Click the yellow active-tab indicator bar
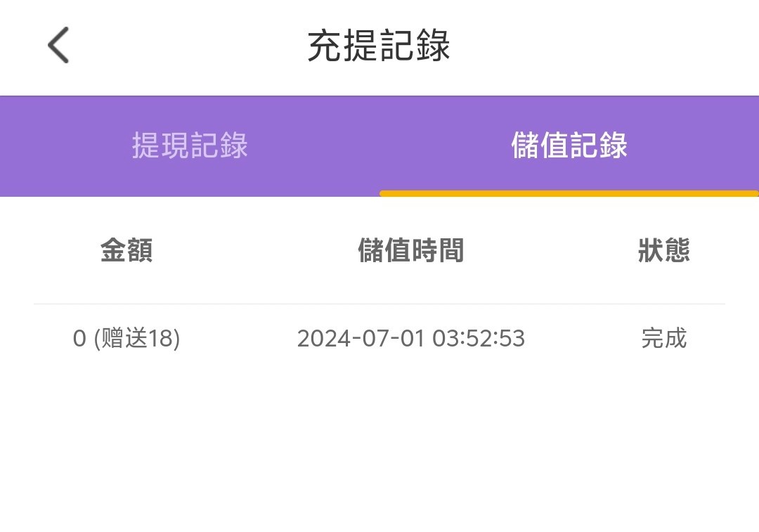The width and height of the screenshot is (759, 532). tap(569, 193)
